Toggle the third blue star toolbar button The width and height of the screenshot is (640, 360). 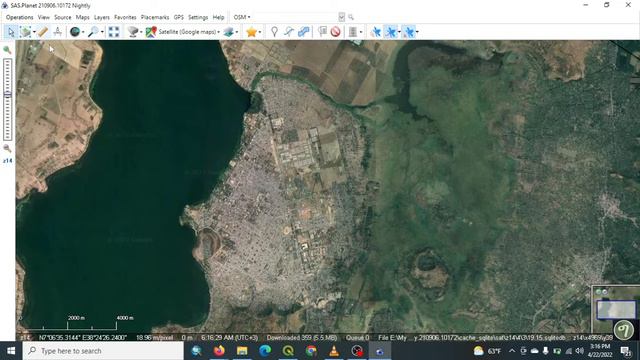[409, 32]
